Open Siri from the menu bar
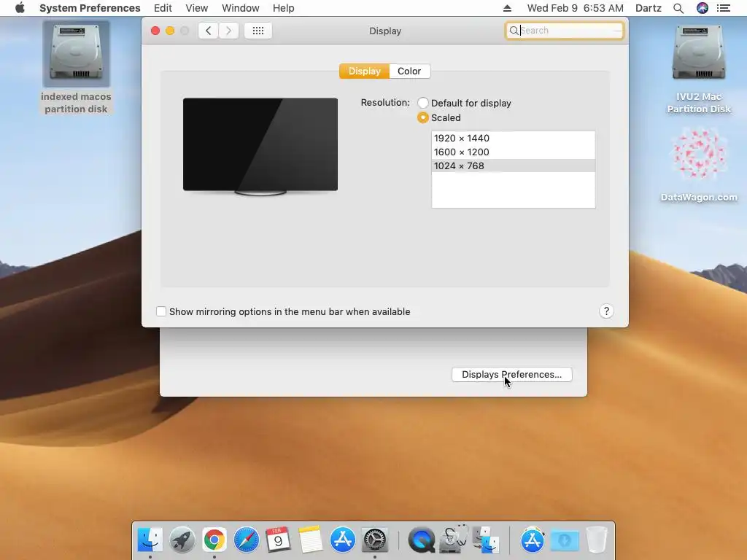Screen dimensions: 747x560 [x=703, y=8]
